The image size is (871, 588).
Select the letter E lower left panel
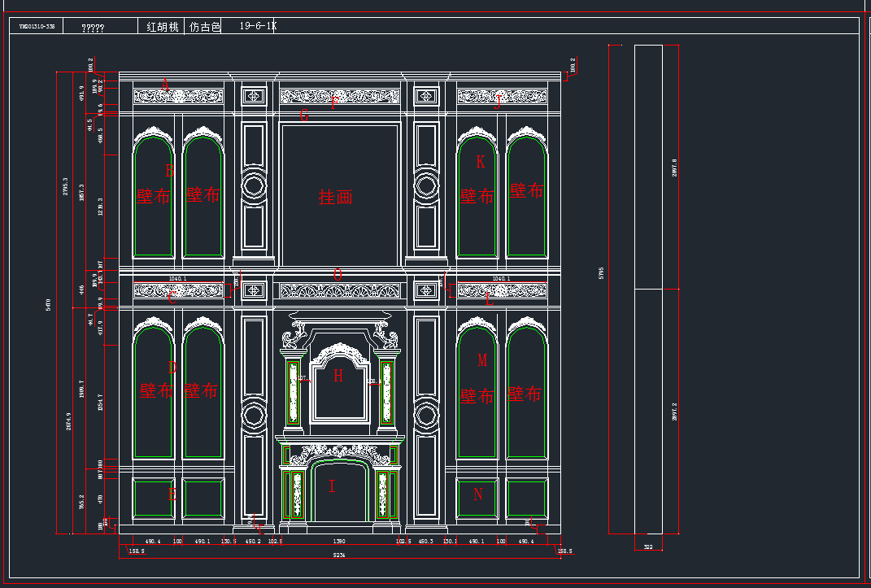[172, 494]
